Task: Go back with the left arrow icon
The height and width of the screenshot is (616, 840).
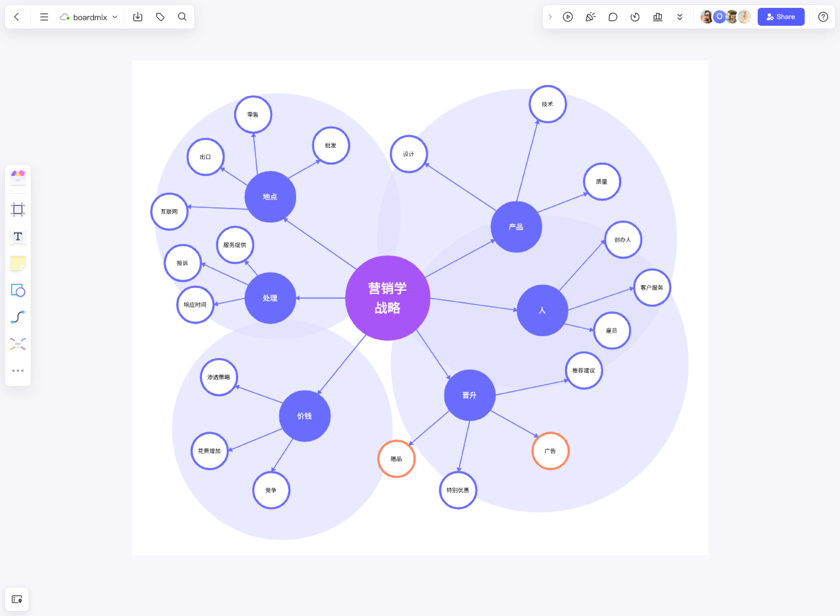Action: pos(16,17)
